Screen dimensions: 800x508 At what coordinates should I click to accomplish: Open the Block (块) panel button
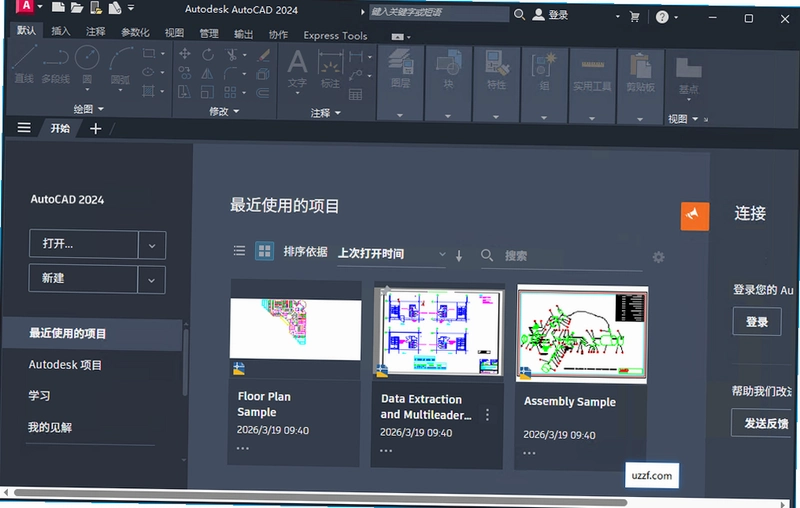[x=448, y=69]
